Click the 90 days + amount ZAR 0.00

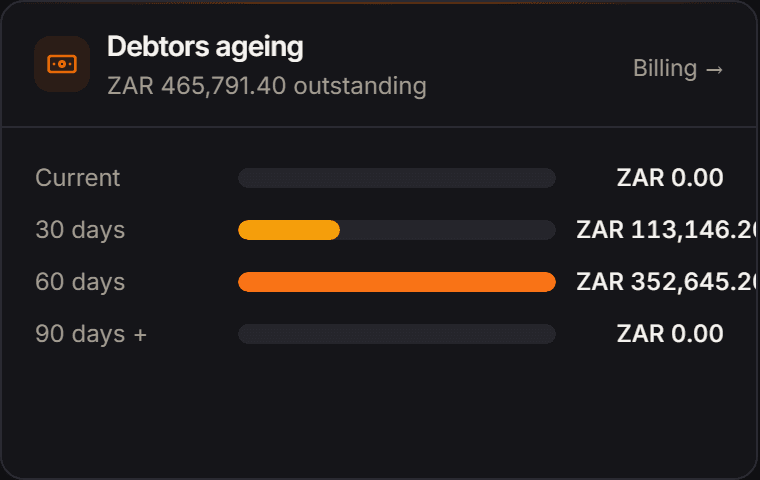click(x=670, y=334)
